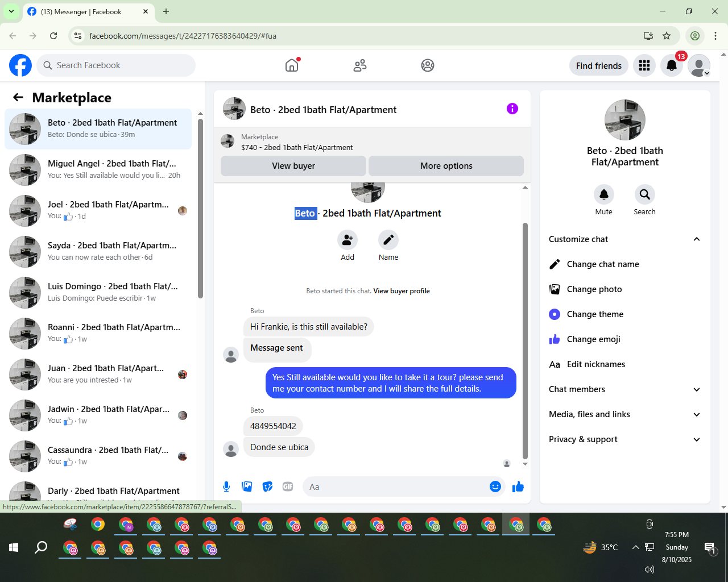Image resolution: width=728 pixels, height=582 pixels.
Task: Choose a GIF icon
Action: (x=288, y=487)
